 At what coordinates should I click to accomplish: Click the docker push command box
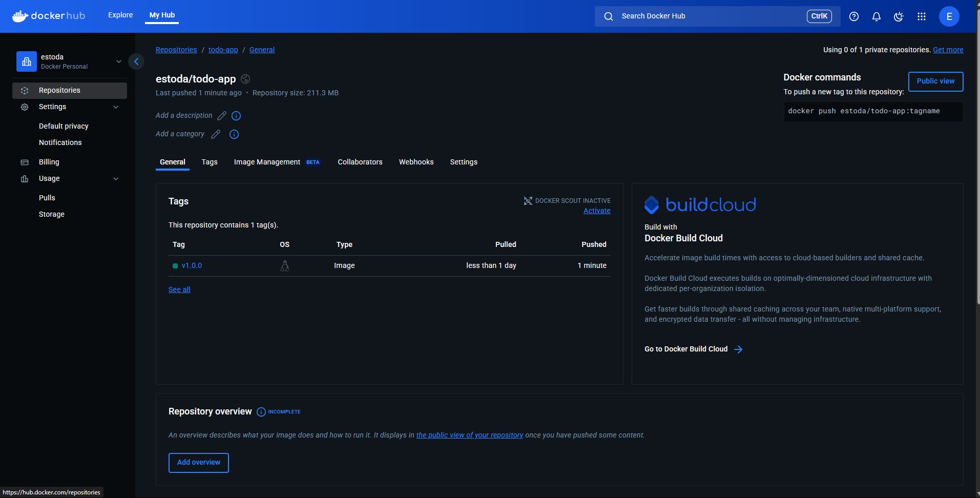(873, 111)
